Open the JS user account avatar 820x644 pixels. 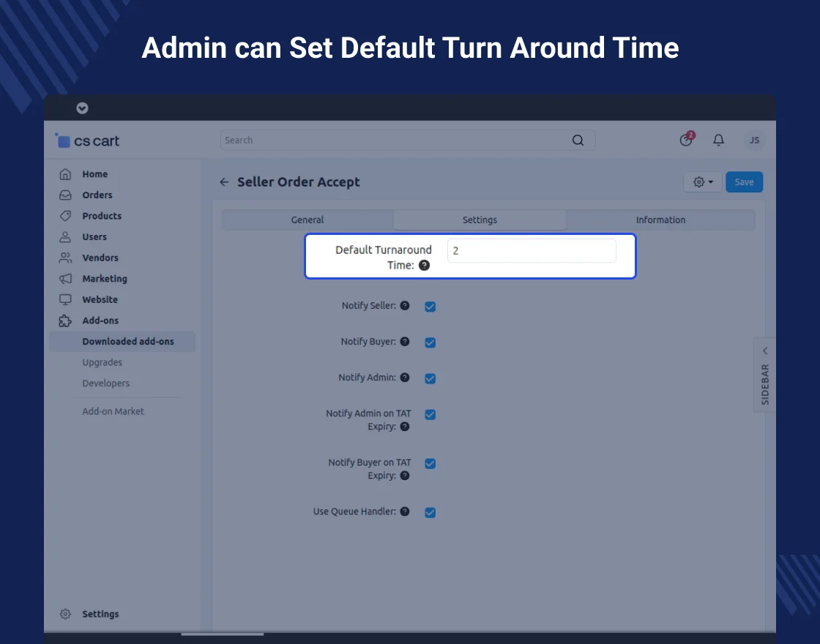(754, 140)
